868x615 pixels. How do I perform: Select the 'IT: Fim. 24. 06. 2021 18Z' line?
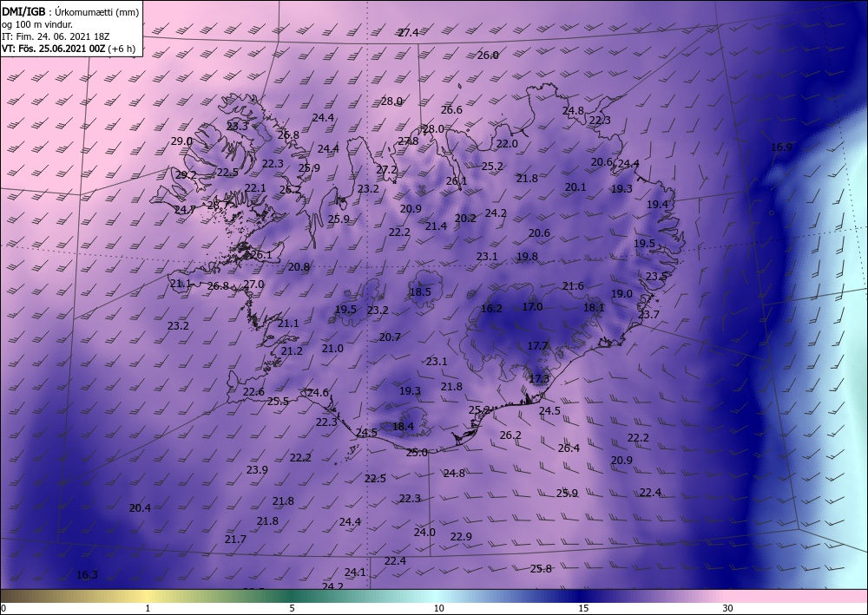coord(56,36)
